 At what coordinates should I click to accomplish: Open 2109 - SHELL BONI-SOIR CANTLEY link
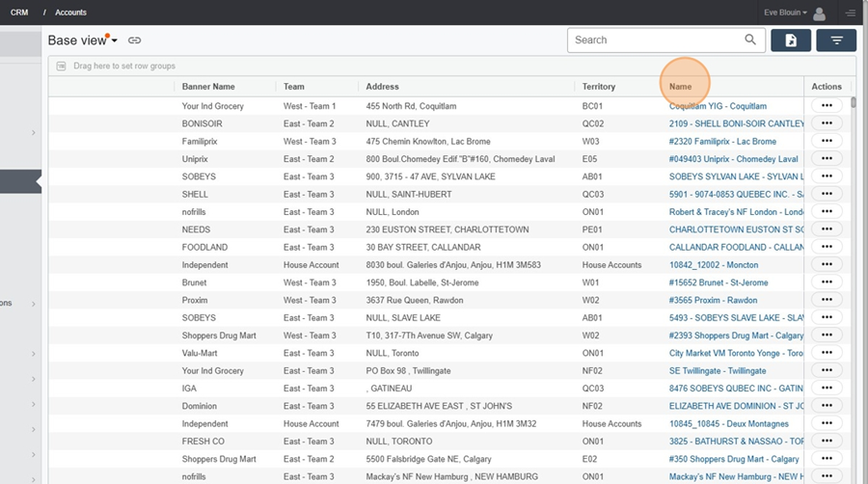click(736, 123)
